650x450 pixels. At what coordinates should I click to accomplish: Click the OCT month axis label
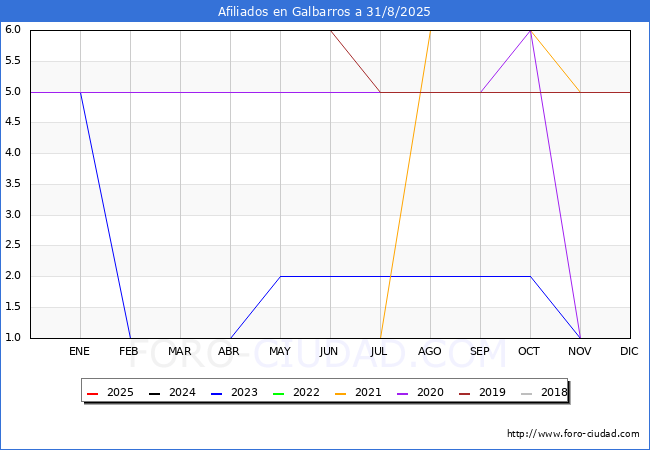pyautogui.click(x=529, y=351)
